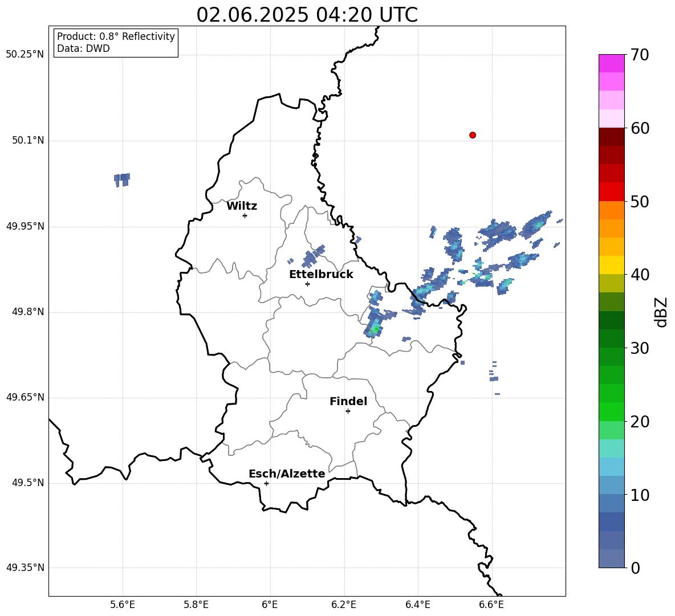
Task: Click the 5.8°E longitude label
Action: pyautogui.click(x=196, y=605)
